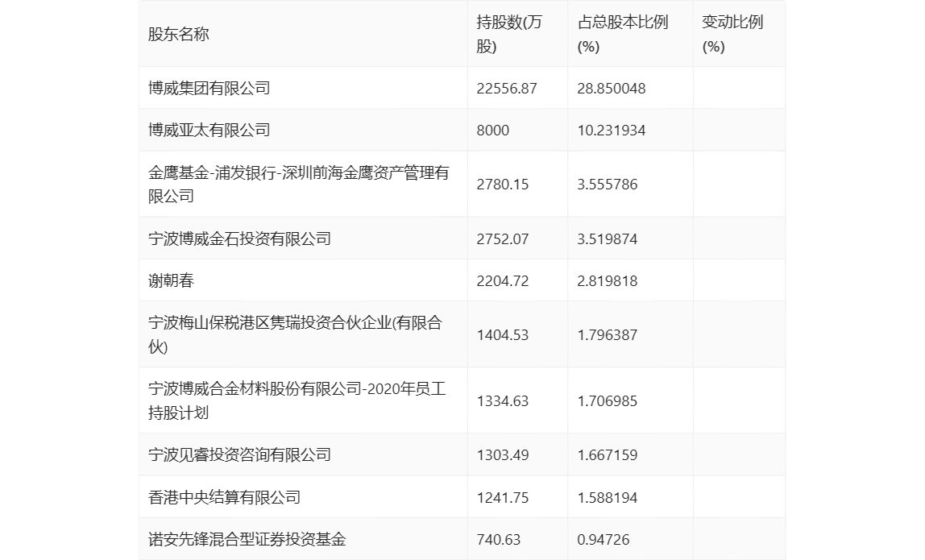Click holding value 22556.87
Screen dimensions: 925x560
(507, 89)
